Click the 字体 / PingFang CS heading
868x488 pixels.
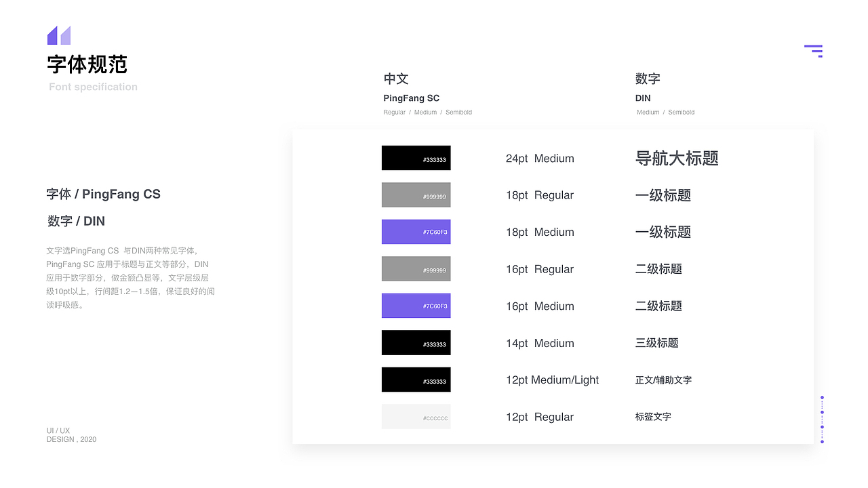[x=103, y=194]
